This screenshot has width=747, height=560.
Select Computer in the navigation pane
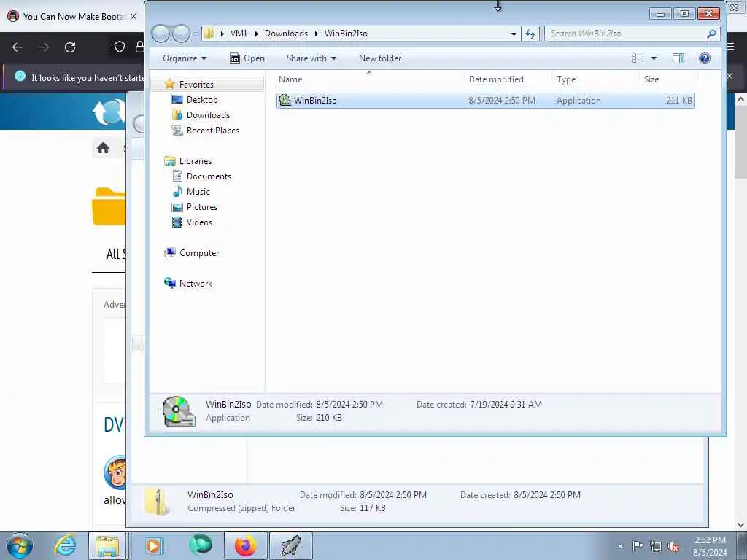(199, 253)
